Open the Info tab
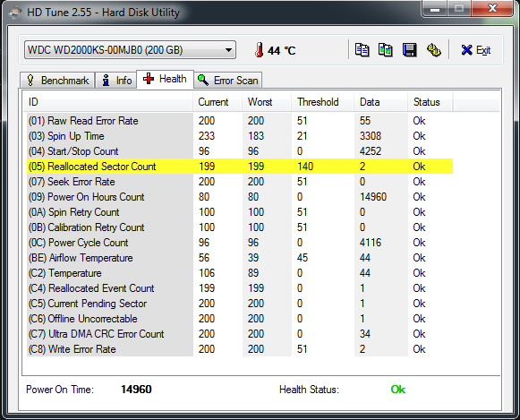Viewport: 520px width, 420px height. [115, 81]
